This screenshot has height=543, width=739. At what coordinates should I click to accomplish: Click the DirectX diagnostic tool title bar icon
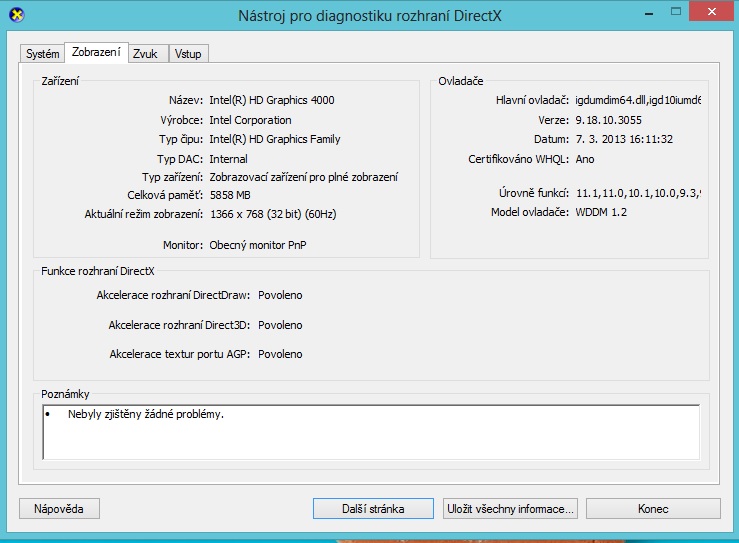point(16,15)
